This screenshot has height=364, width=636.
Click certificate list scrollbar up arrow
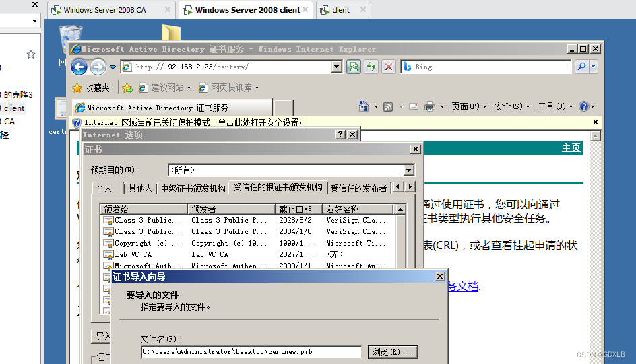pyautogui.click(x=400, y=209)
